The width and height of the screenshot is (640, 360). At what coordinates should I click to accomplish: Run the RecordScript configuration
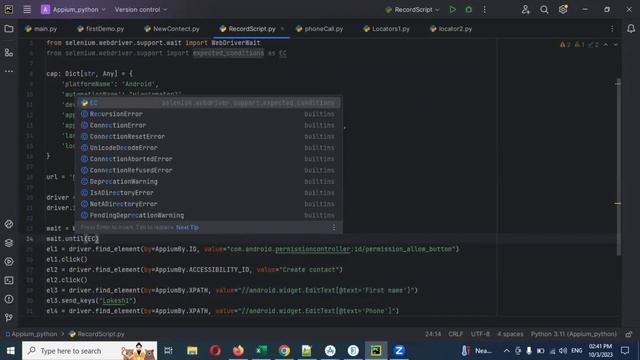coord(452,9)
